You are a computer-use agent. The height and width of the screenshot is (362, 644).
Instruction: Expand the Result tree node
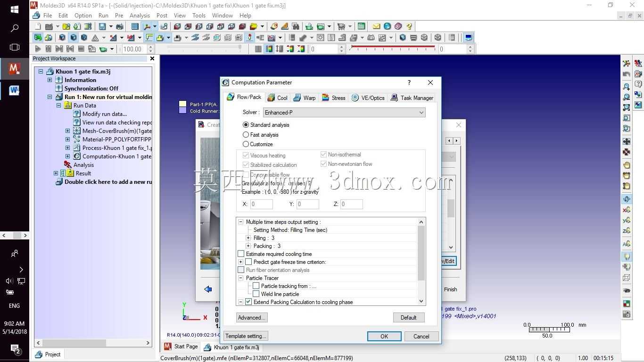[x=56, y=173]
